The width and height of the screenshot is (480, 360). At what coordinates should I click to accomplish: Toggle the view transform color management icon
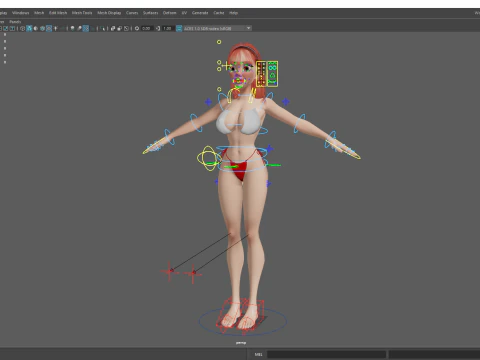pos(179,28)
